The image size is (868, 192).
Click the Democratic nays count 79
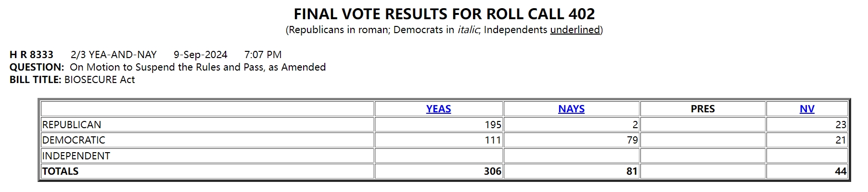632,140
